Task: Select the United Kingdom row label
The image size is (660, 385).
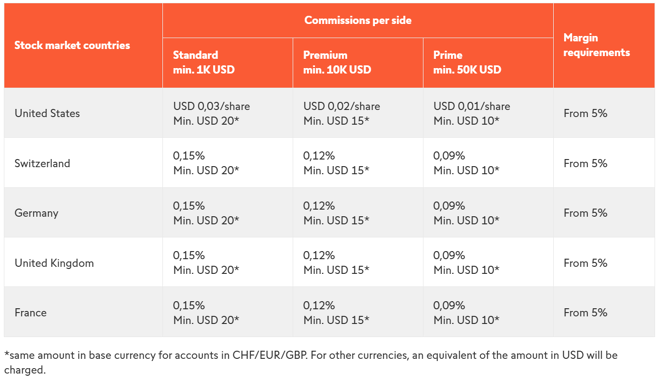Action: [54, 263]
